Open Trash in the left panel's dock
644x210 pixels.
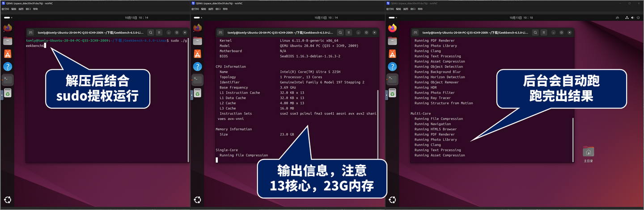[8, 93]
